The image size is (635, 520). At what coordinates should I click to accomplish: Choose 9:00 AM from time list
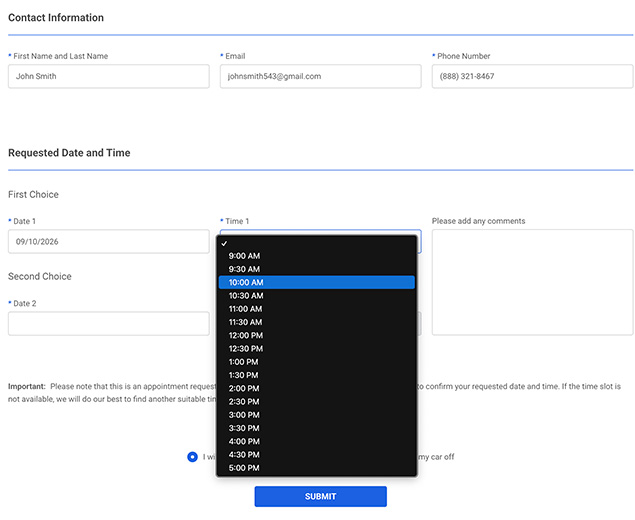pyautogui.click(x=317, y=256)
